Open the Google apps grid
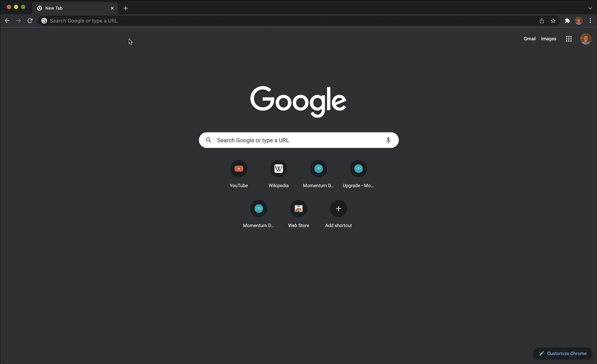 click(569, 39)
